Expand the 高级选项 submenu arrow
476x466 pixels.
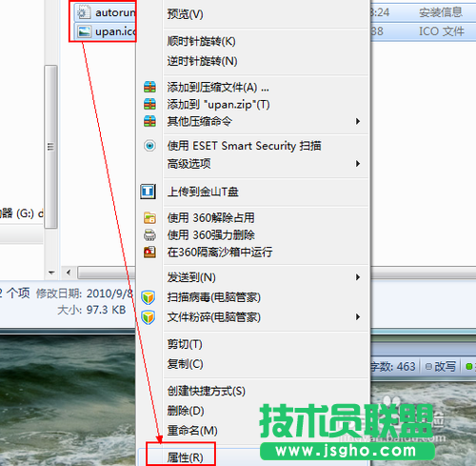(x=358, y=164)
